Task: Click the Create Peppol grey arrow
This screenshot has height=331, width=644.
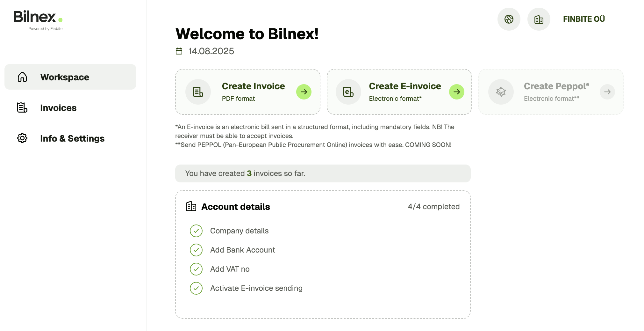Action: 607,92
